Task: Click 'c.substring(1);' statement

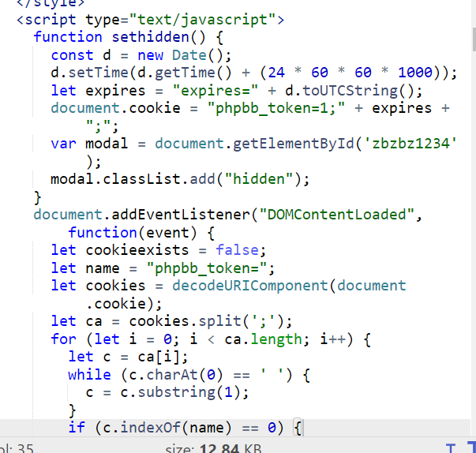Action: 185,392
